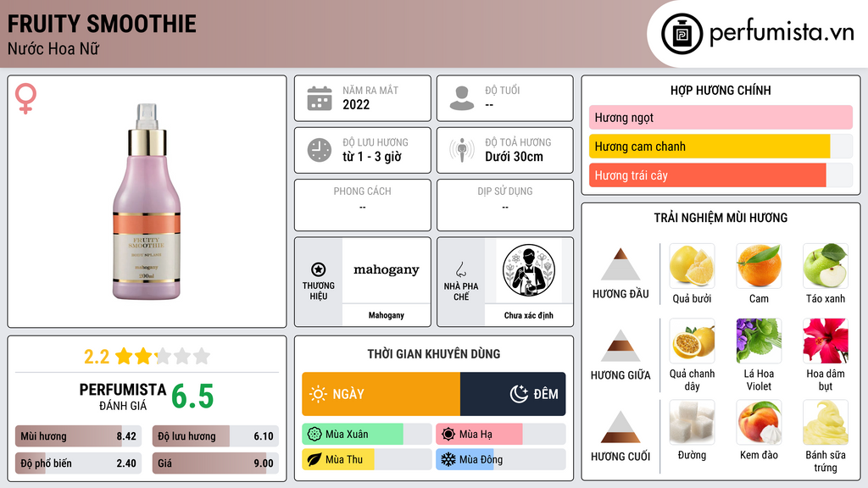Click the Fruity Smoothie title heading
Image resolution: width=868 pixels, height=488 pixels.
102,24
